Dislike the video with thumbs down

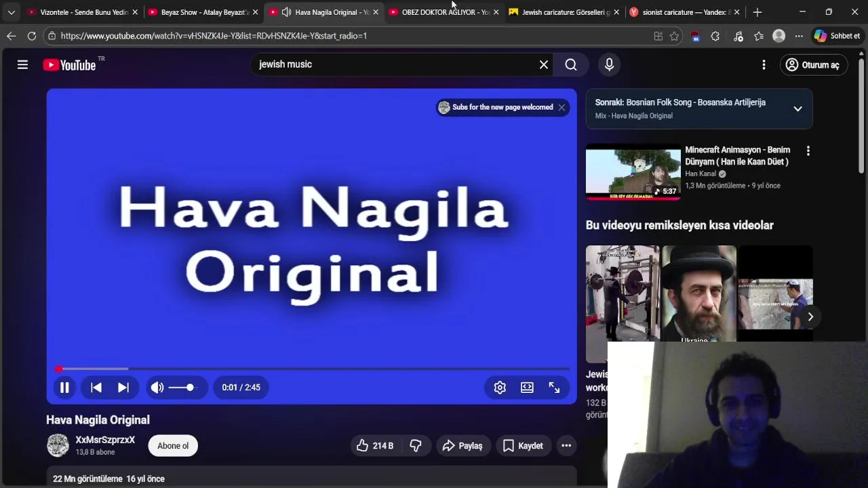(416, 445)
